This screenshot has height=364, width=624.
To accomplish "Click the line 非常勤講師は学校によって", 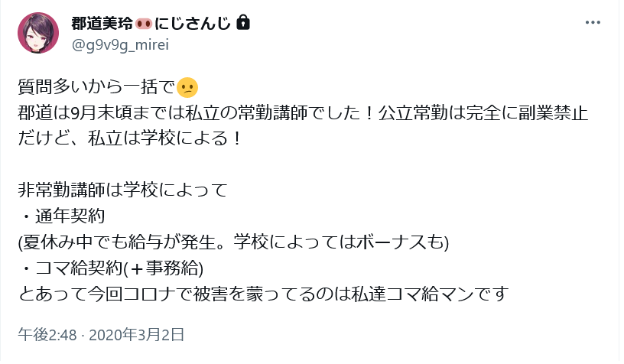I will coord(123,190).
